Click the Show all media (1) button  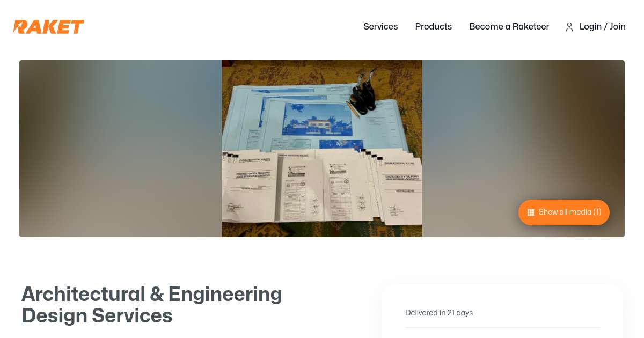click(564, 212)
